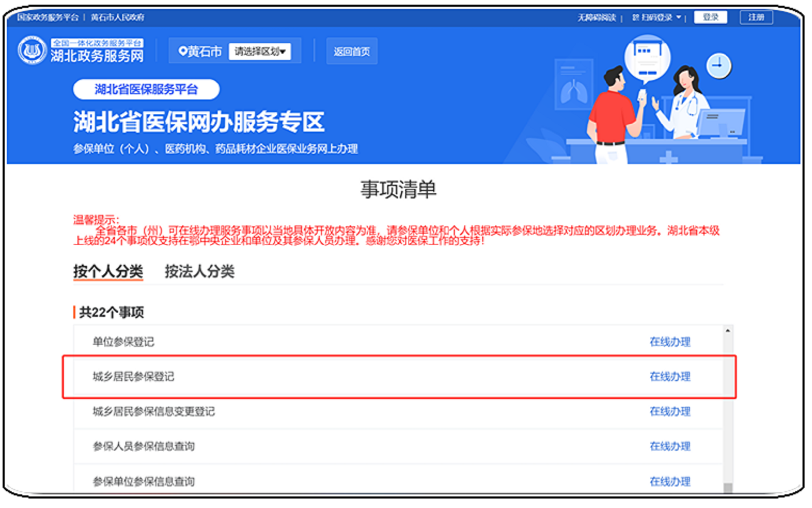This screenshot has width=812, height=508.
Task: Click the Hubei government service emblem logo
Action: 32,51
